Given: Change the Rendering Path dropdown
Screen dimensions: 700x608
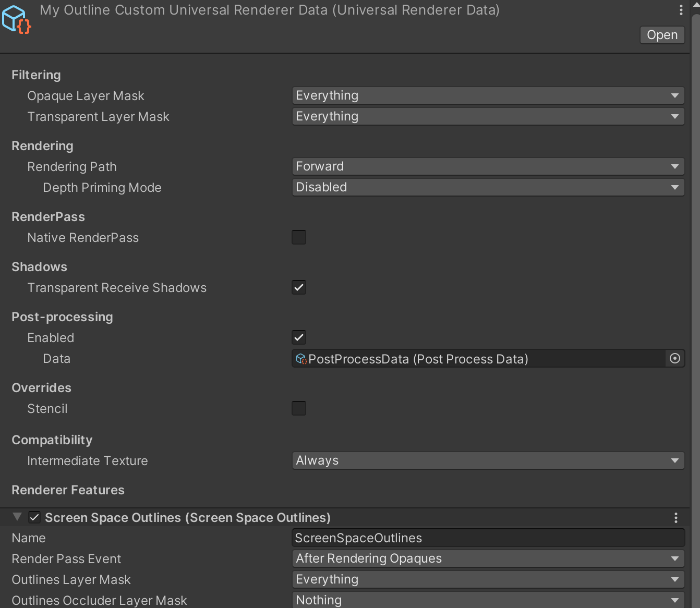Looking at the screenshot, I should click(488, 166).
